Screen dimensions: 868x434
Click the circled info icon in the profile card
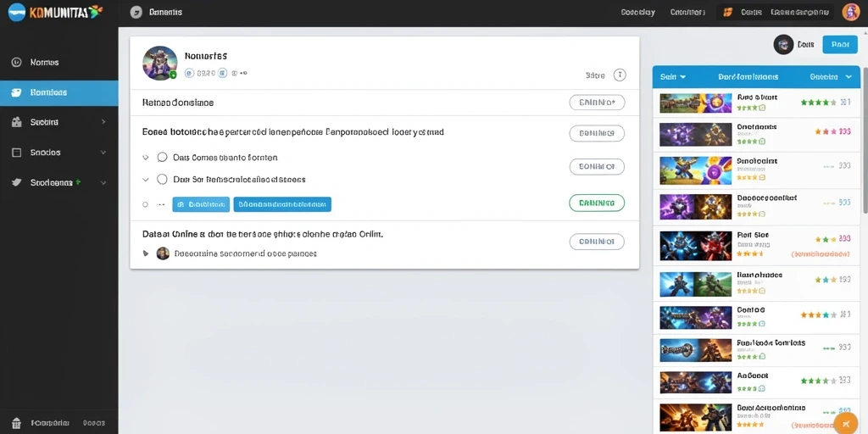coord(620,75)
